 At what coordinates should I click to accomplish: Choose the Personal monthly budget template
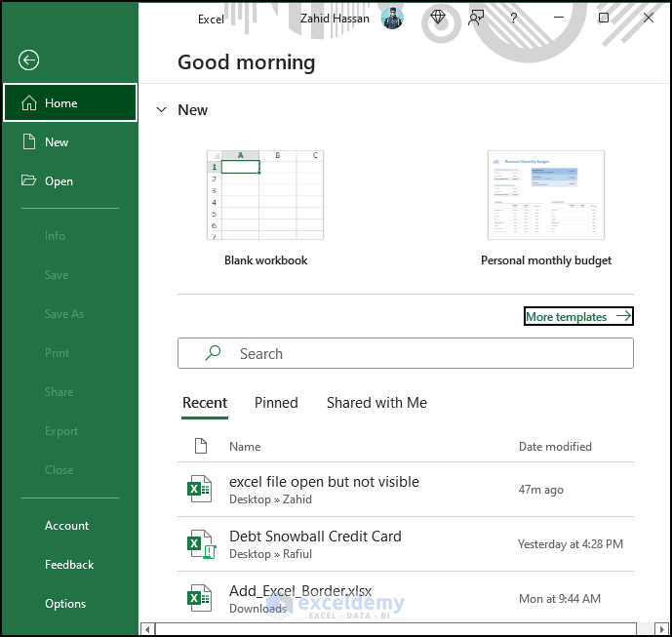click(x=546, y=195)
